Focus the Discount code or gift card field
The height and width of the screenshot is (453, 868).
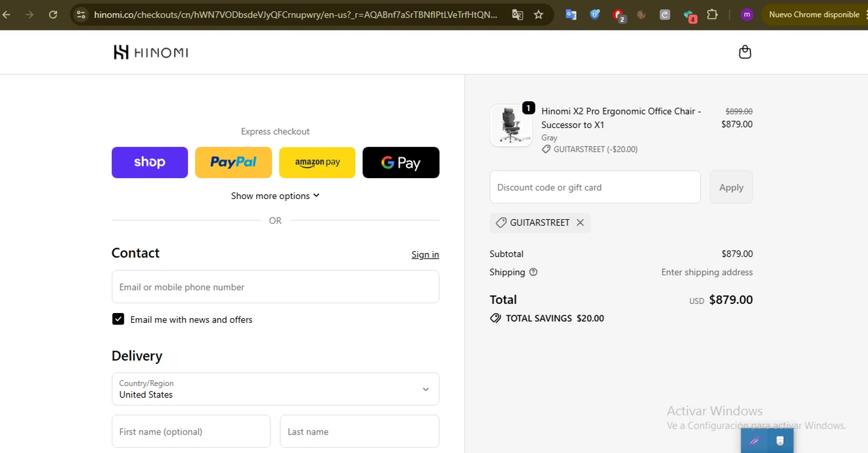[595, 187]
